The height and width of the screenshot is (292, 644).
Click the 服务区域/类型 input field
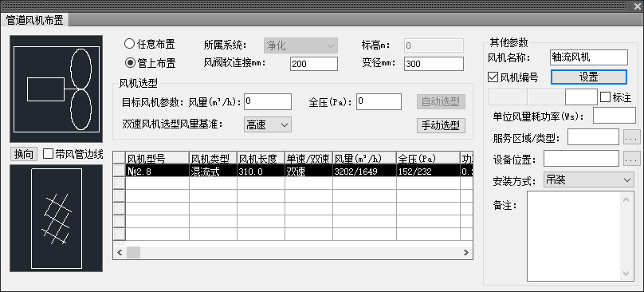point(593,137)
